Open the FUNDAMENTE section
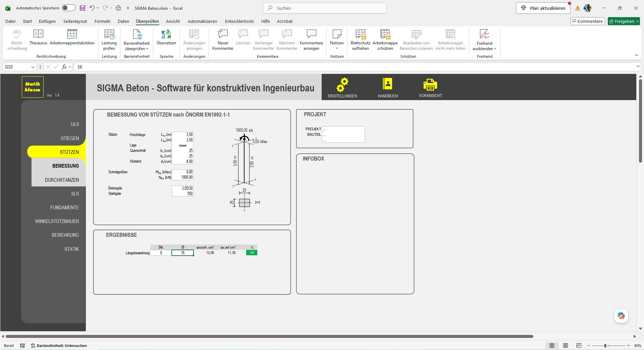The image size is (644, 350). point(65,208)
